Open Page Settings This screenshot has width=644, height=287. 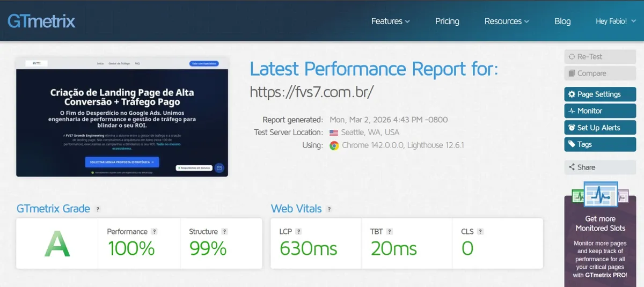click(x=600, y=94)
